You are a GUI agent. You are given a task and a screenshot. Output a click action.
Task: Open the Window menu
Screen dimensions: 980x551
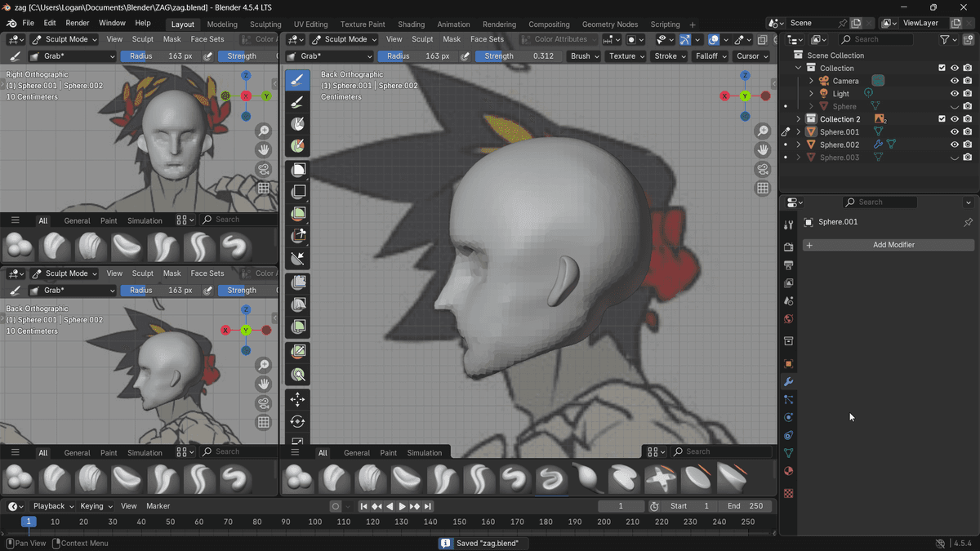click(x=112, y=23)
